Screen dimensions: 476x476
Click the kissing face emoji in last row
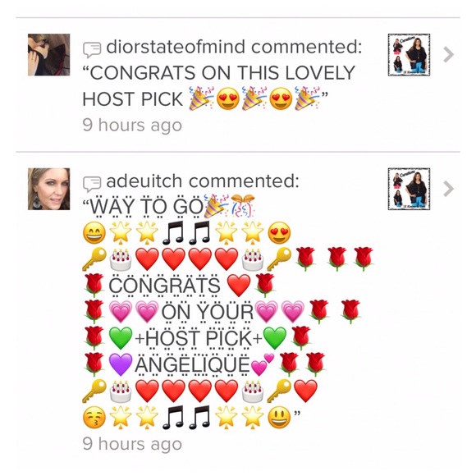(94, 418)
